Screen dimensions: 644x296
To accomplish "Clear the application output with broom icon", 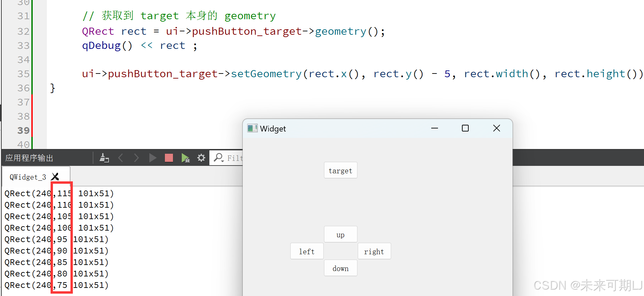I will coord(104,158).
